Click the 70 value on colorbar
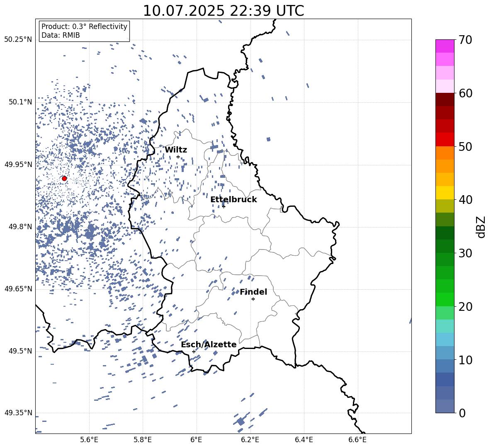 tap(465, 40)
